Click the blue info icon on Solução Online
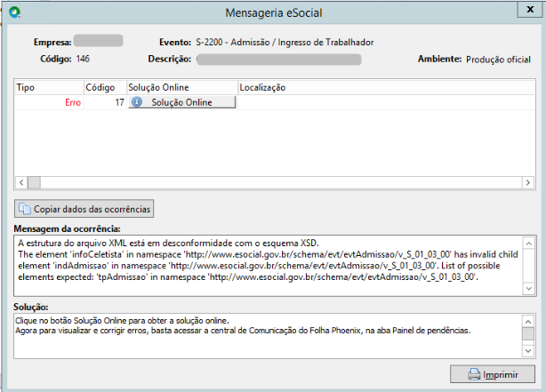 click(x=137, y=102)
